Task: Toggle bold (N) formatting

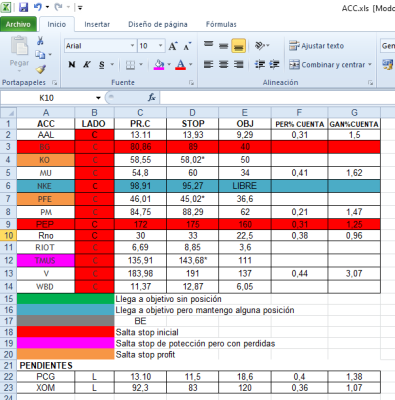Action: point(72,65)
